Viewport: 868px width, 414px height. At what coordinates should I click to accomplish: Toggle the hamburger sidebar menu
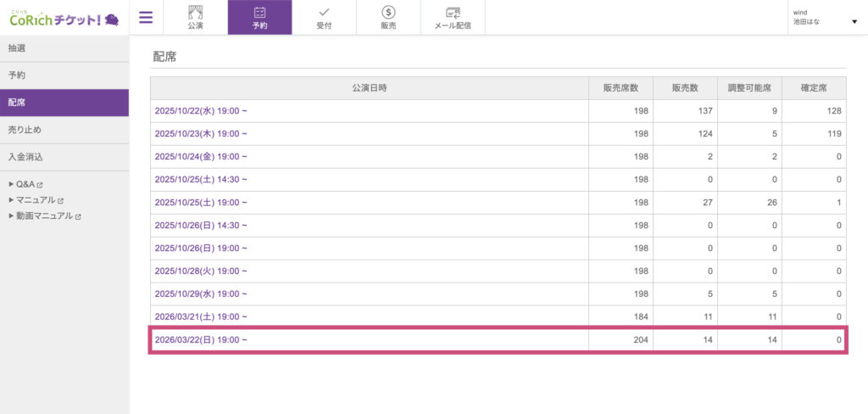click(147, 18)
